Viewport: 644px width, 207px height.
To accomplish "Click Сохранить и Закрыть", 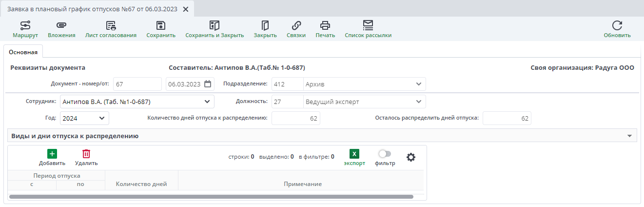I will click(x=215, y=29).
